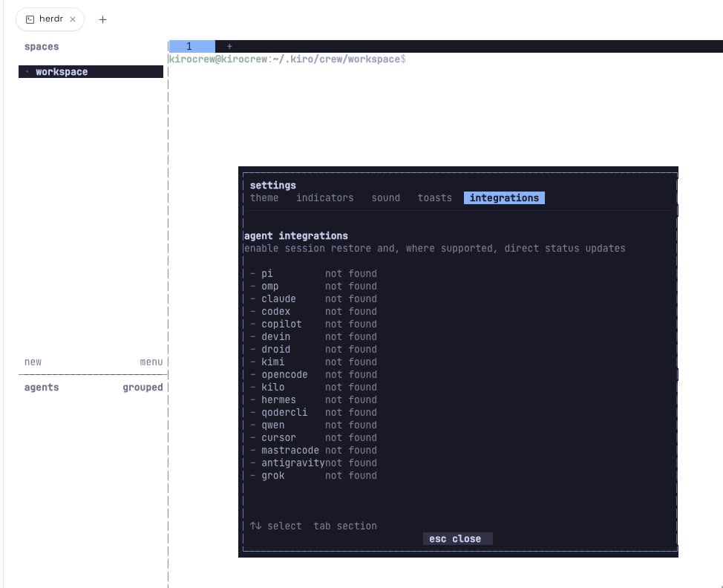
Task: Click new in the sidebar
Action: coord(33,362)
